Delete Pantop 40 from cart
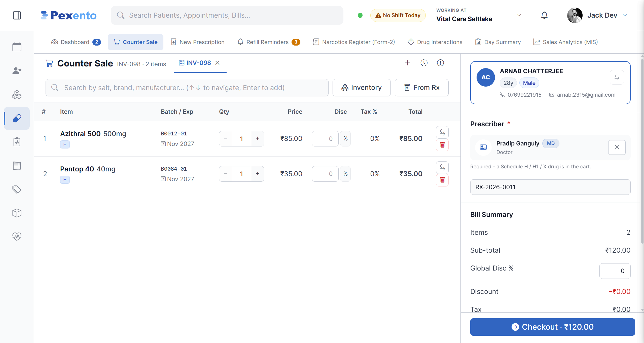The width and height of the screenshot is (644, 343). (442, 180)
